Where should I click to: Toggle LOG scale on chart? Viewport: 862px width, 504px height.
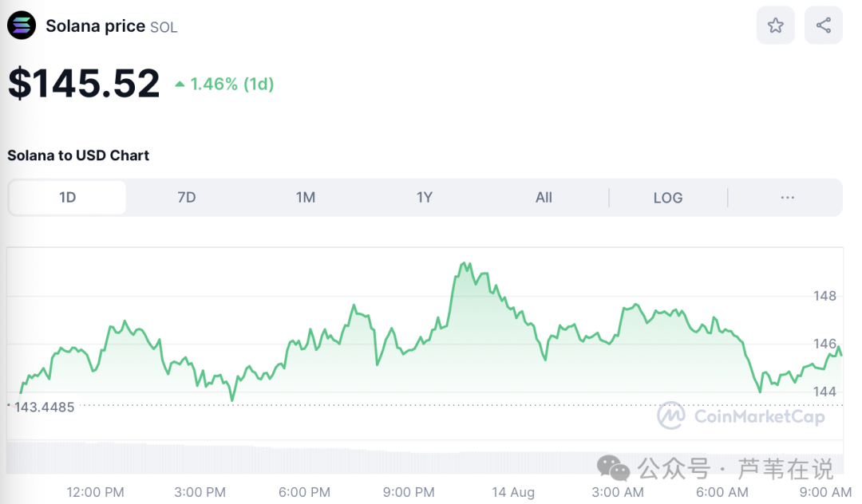pyautogui.click(x=668, y=197)
